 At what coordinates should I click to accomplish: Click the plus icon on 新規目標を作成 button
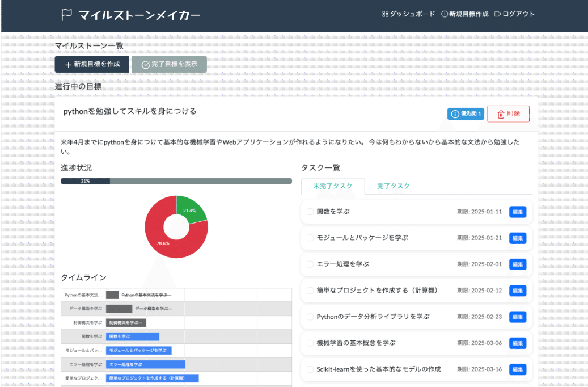pos(68,65)
